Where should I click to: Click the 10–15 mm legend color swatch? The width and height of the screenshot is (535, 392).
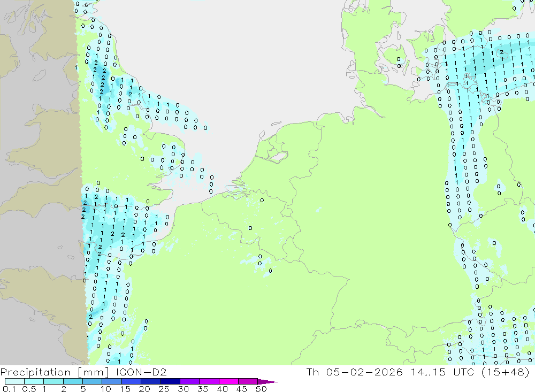coord(112,381)
